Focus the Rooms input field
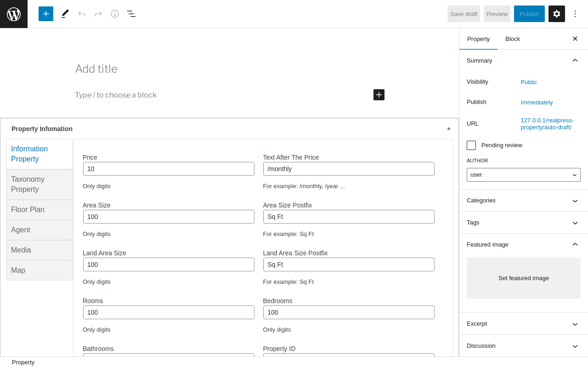This screenshot has height=368, width=588. (x=169, y=312)
